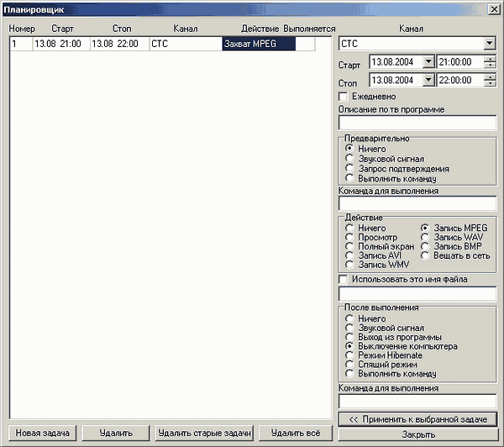Expand the Стоп date picker dropdown

[x=428, y=81]
